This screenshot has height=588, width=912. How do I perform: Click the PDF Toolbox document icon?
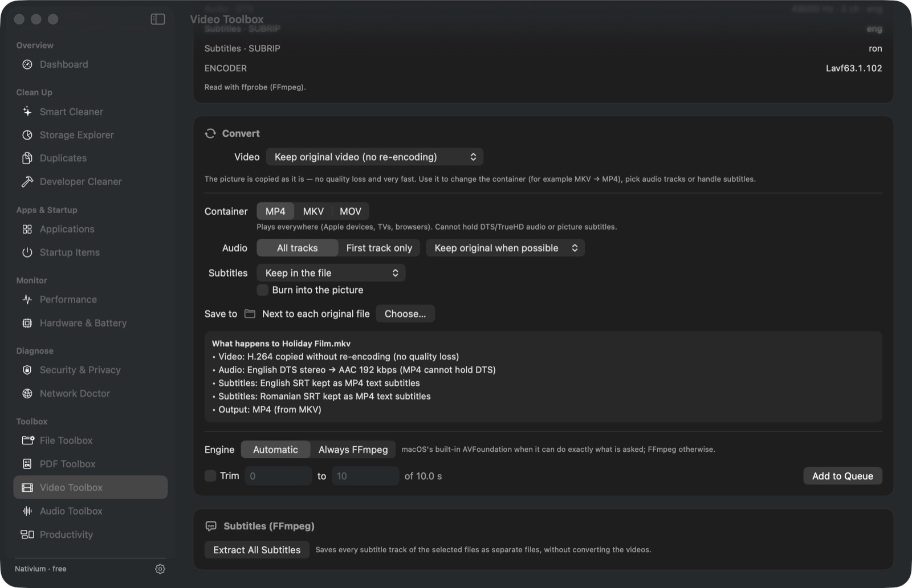(27, 464)
